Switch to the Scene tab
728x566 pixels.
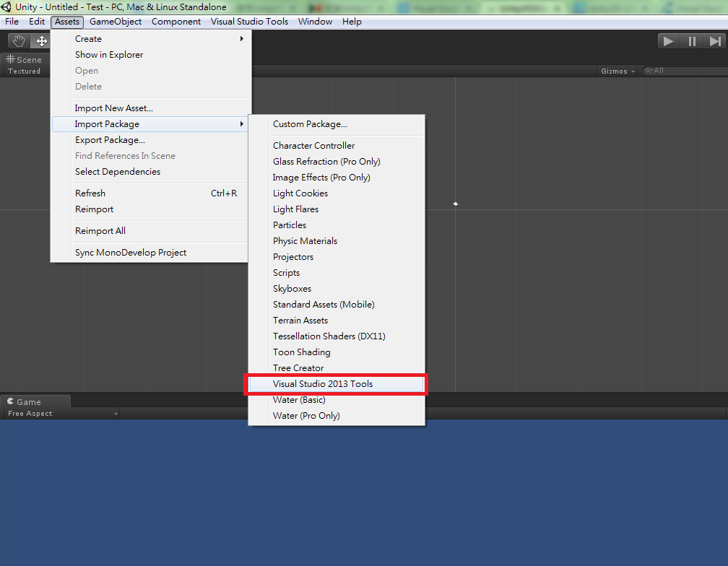coord(24,59)
